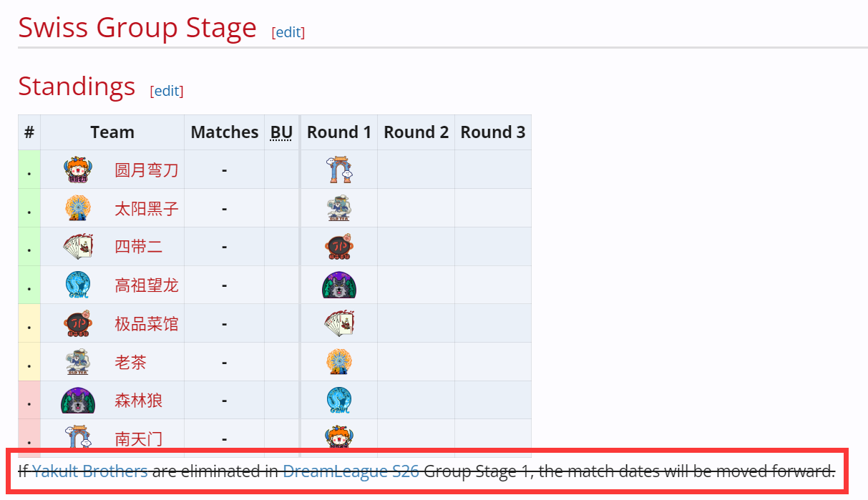868x500 pixels.
Task: Click the 圆月弯刀 team logo icon
Action: coord(77,170)
